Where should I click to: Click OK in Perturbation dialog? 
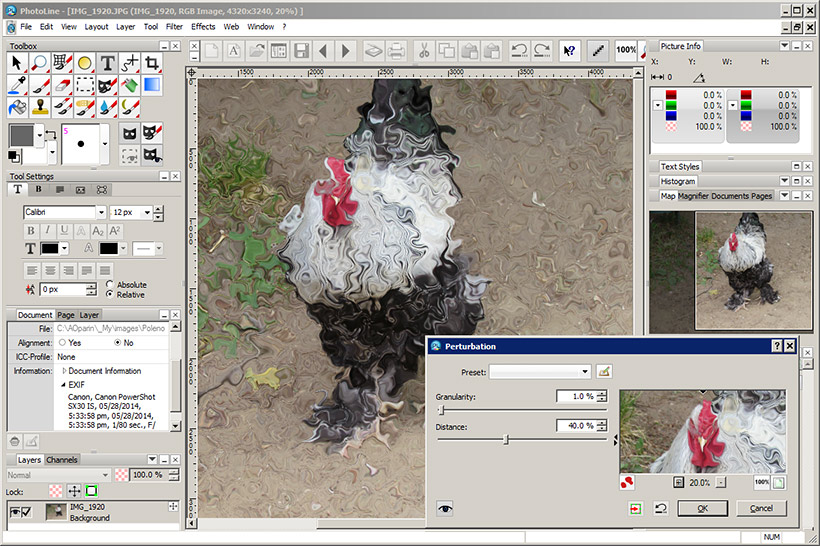point(702,508)
